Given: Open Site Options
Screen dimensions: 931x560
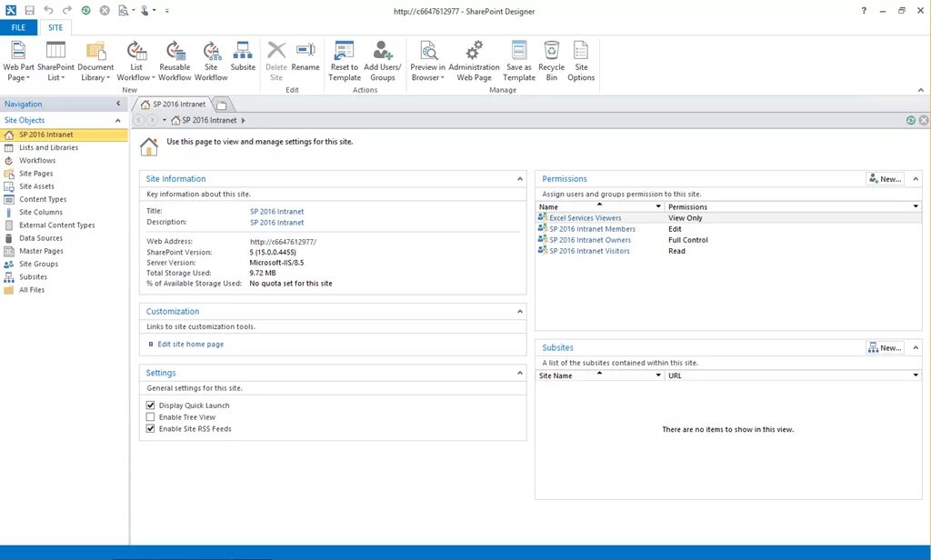Looking at the screenshot, I should pyautogui.click(x=581, y=61).
